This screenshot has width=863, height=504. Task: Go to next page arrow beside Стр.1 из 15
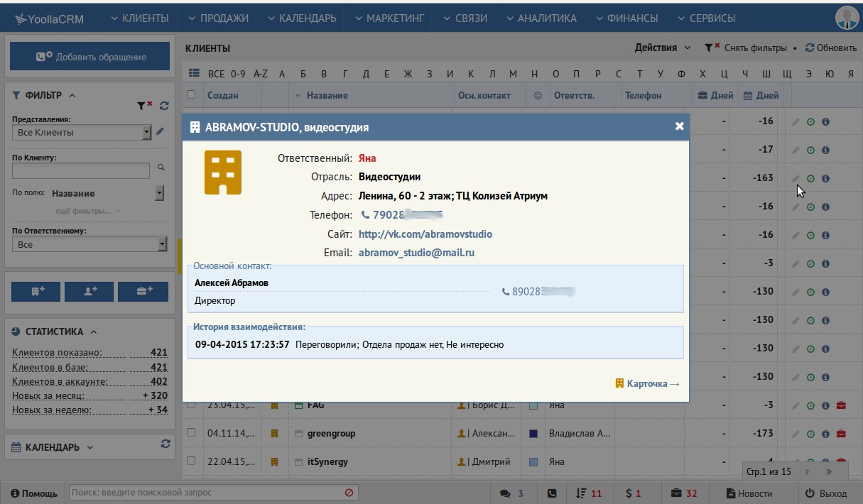click(807, 471)
